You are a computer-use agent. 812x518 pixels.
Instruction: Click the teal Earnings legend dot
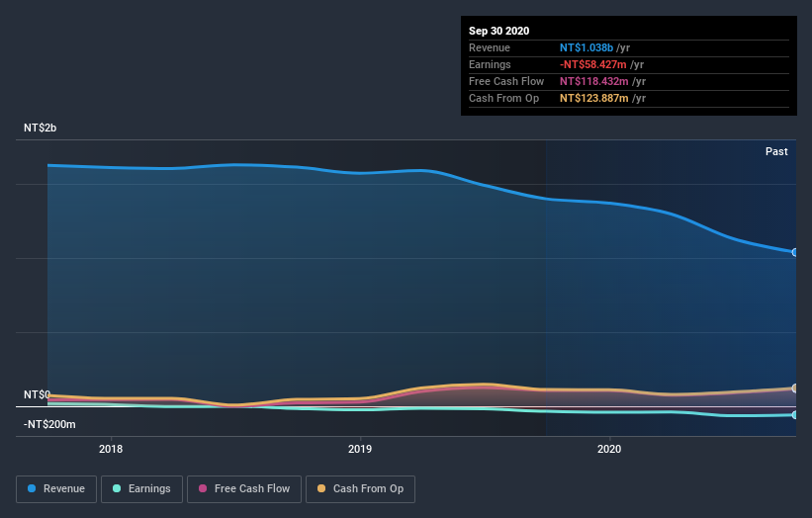(x=117, y=488)
